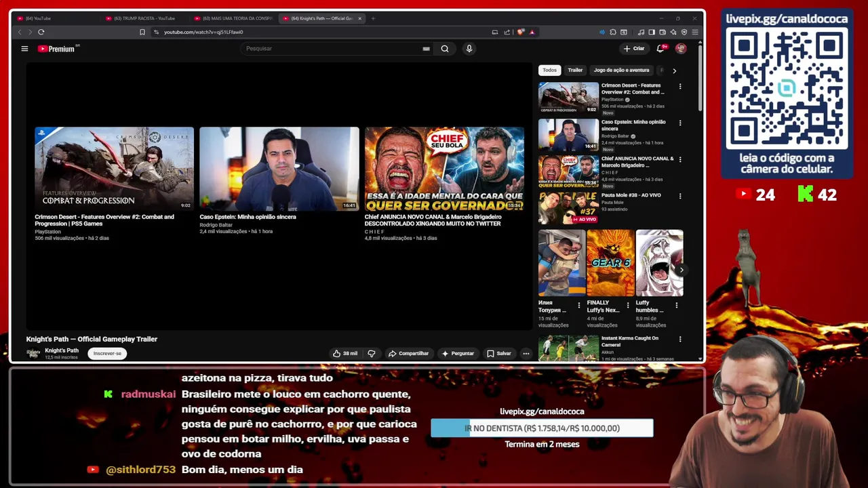Open 'QUER SER GOVERNADOR' end-screen thumbnail
This screenshot has width=868, height=488.
click(x=444, y=169)
